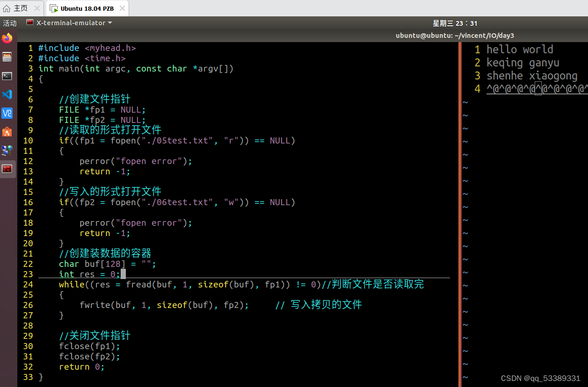Open the Files file manager from the dock
This screenshot has width=588, height=387.
click(x=7, y=57)
